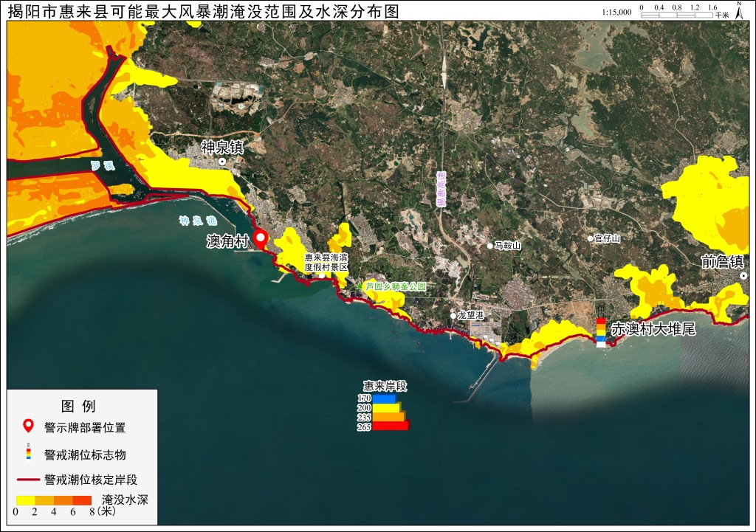
Task: Click the 神泉港 harbor label
Action: click(x=198, y=221)
